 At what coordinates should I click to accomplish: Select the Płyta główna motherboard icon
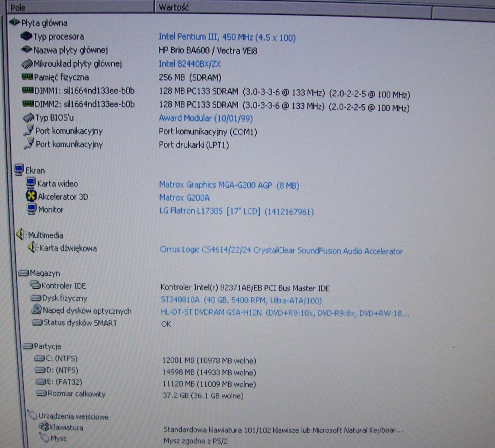click(14, 22)
